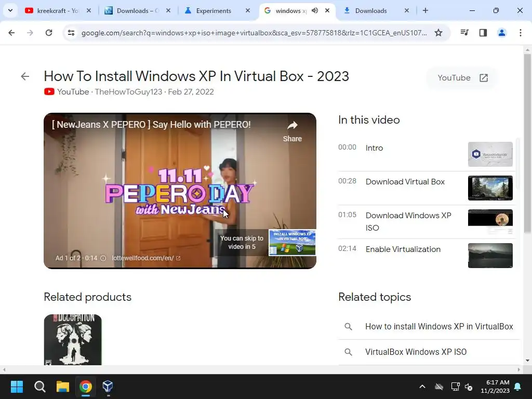Open the notifications bell icon

pos(518,387)
